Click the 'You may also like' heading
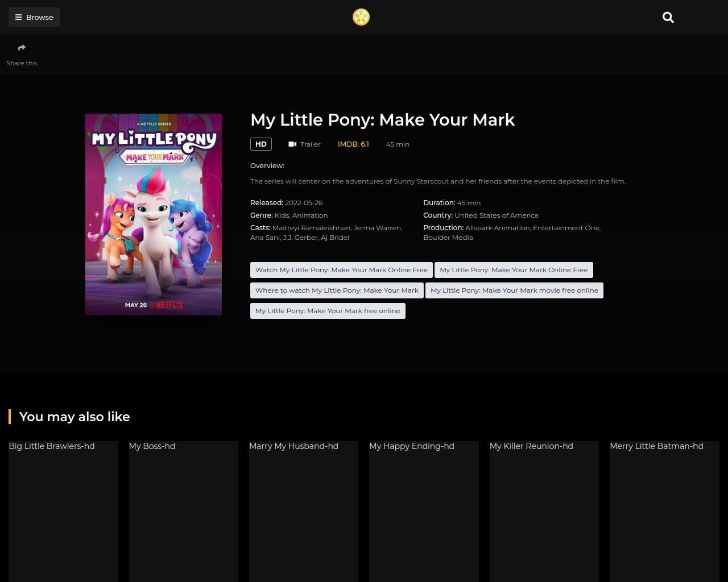The height and width of the screenshot is (582, 728). 75,417
